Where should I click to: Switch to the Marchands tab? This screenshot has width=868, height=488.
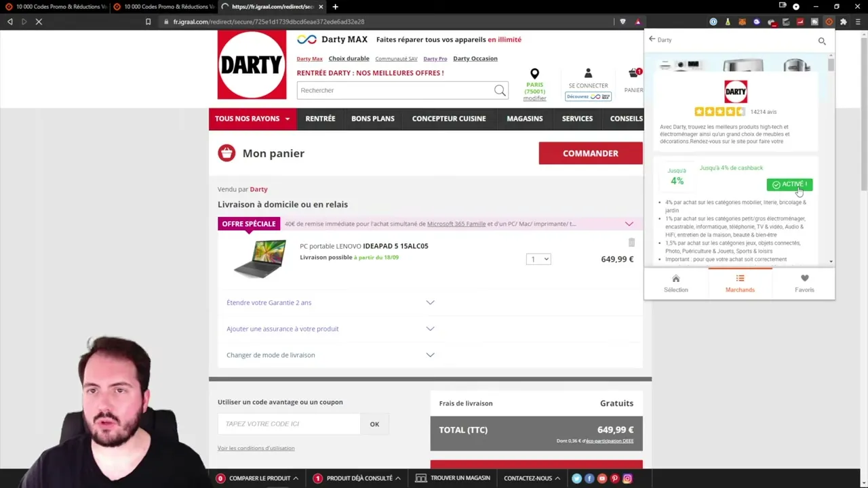(740, 283)
